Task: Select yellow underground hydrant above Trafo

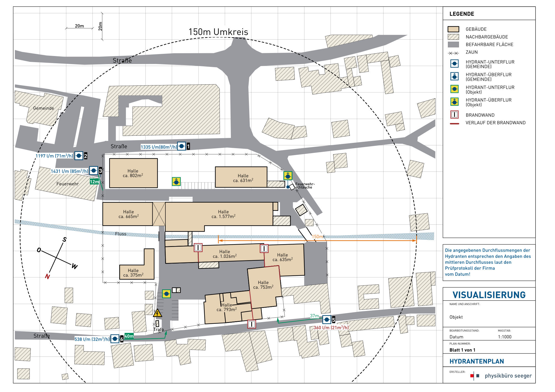Action: (166, 294)
